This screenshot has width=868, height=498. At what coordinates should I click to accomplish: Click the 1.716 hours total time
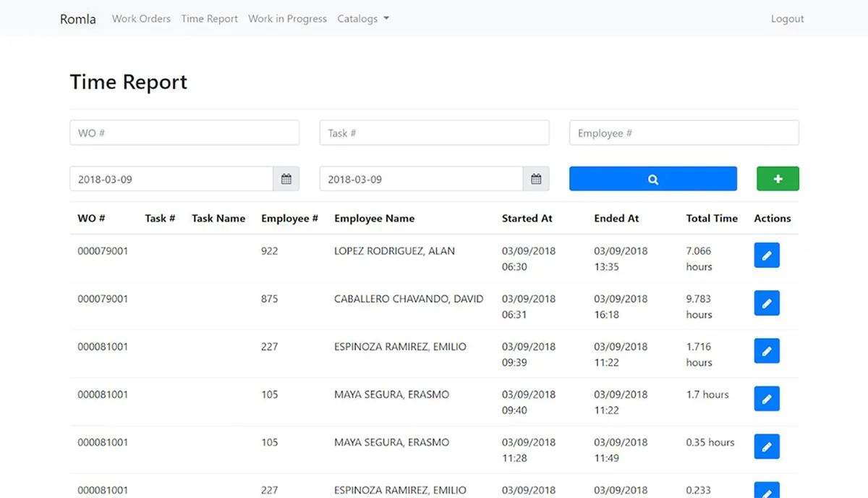click(x=699, y=355)
